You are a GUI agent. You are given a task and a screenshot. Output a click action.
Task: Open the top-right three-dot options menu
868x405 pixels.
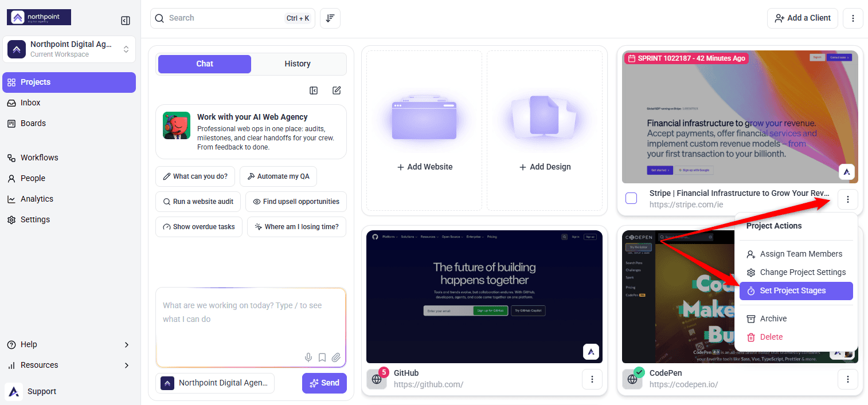[x=853, y=18]
